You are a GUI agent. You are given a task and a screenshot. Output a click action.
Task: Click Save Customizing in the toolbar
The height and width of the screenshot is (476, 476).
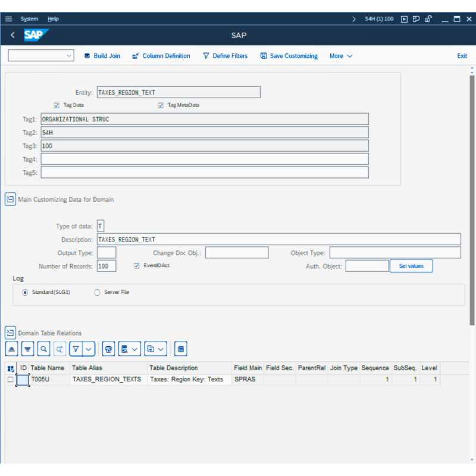click(x=289, y=56)
